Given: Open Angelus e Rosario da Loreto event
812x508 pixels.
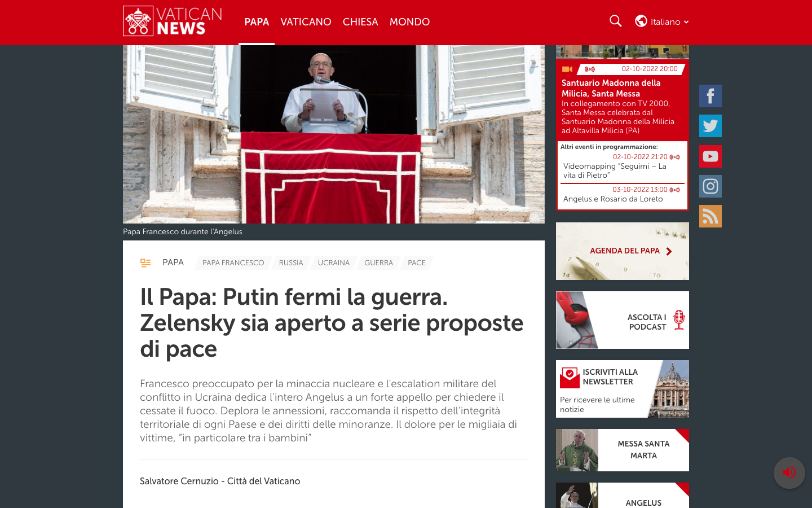Looking at the screenshot, I should click(x=613, y=199).
